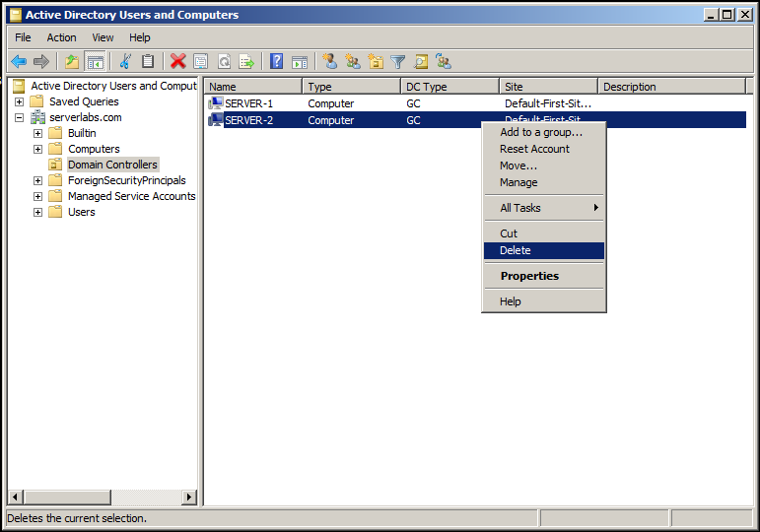Choose Properties from context menu

(544, 276)
